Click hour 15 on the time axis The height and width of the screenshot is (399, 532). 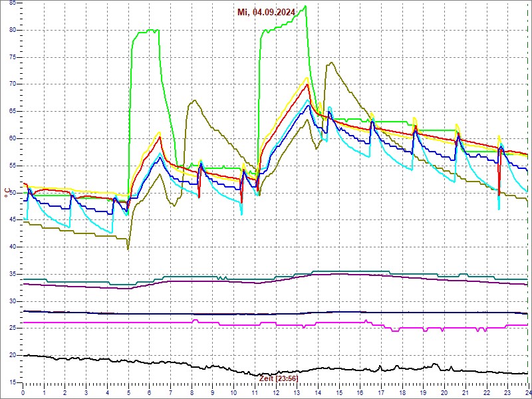(338, 392)
